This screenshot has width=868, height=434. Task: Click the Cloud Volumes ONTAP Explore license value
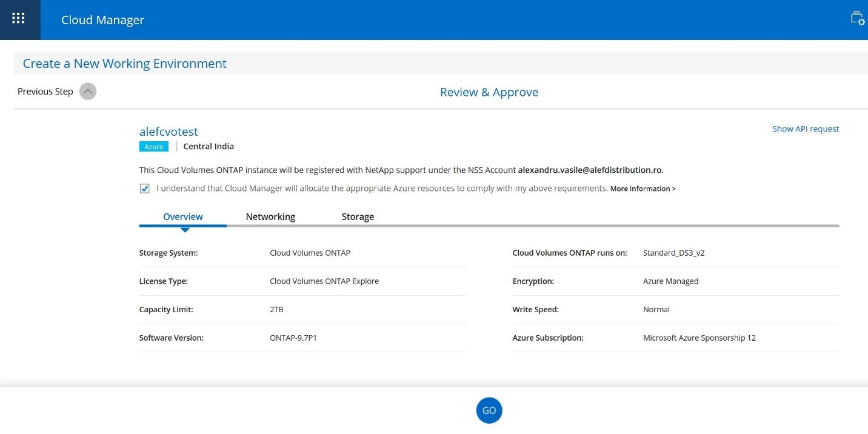pos(324,281)
